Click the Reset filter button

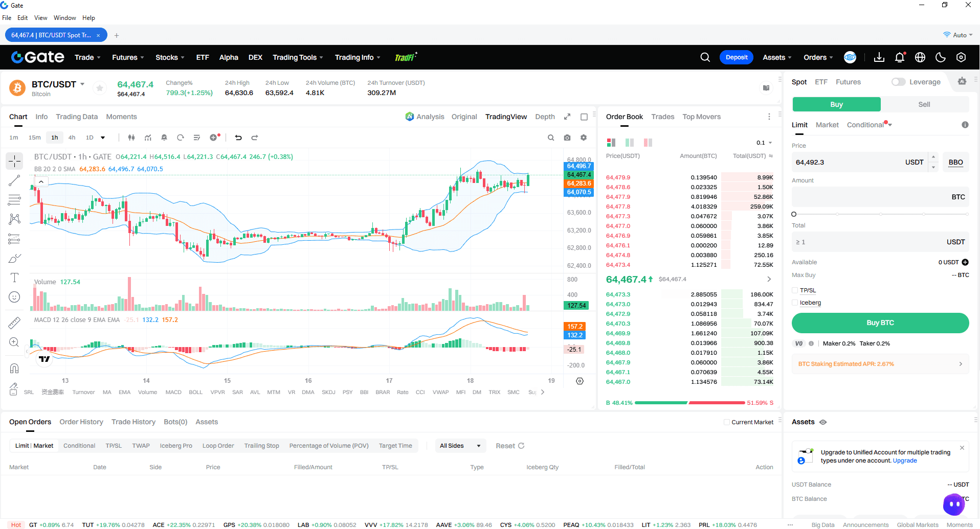pyautogui.click(x=510, y=446)
